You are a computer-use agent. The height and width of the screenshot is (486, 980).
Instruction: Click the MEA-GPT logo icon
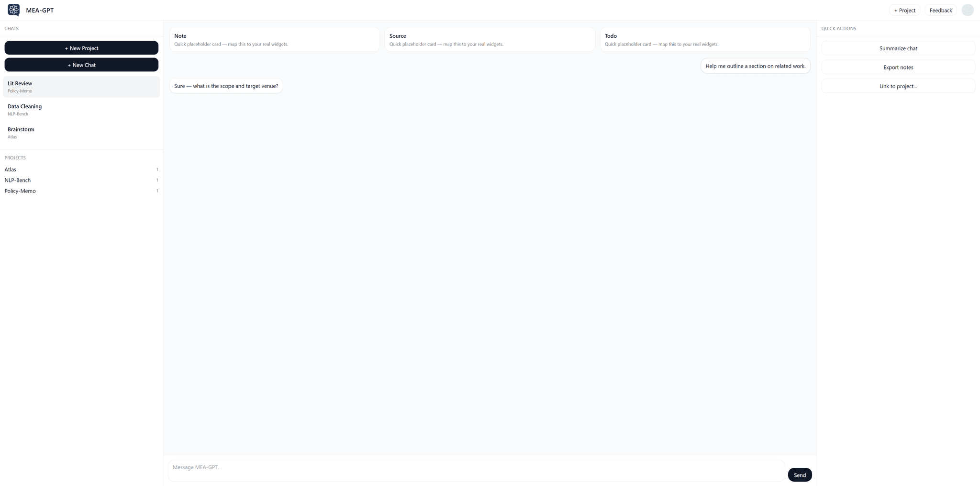(x=13, y=10)
